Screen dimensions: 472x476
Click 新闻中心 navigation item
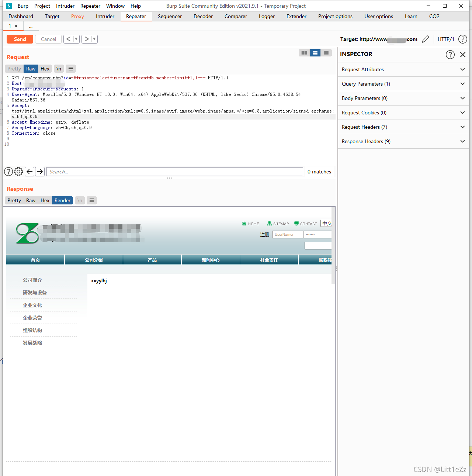(x=211, y=260)
